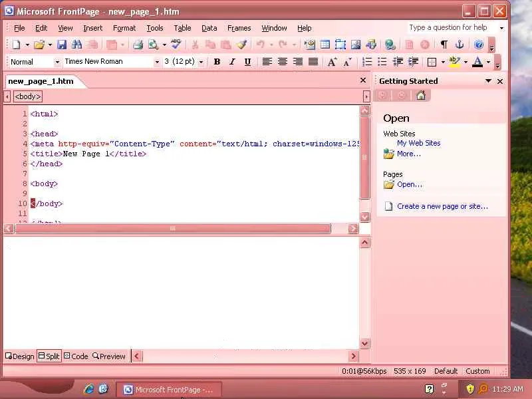The height and width of the screenshot is (399, 532).
Task: Click Increase Font Size icon
Action: click(x=332, y=62)
